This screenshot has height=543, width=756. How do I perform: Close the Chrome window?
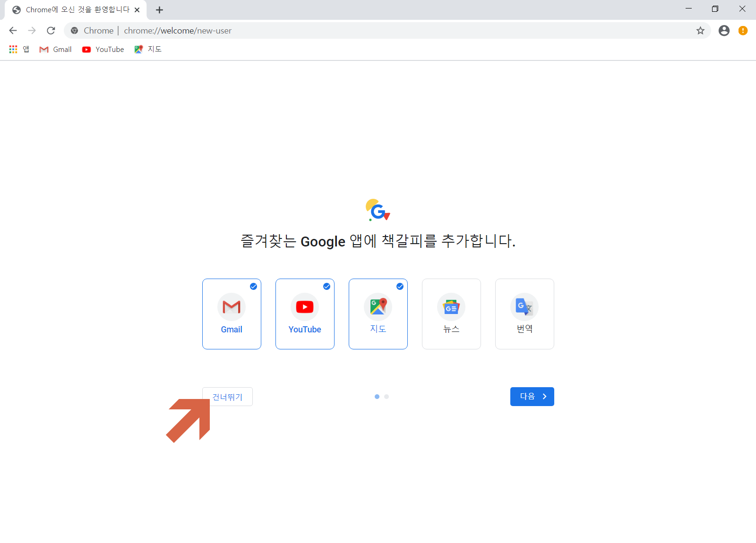coord(742,8)
